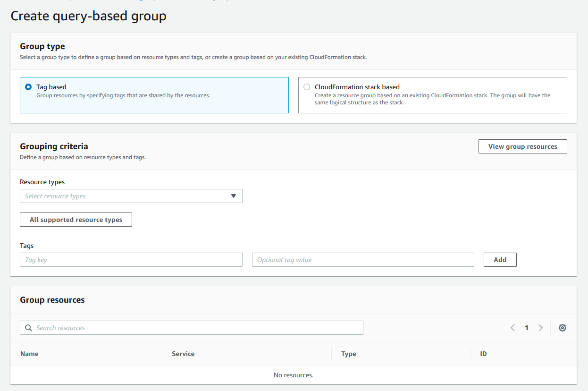Screen dimensions: 588x391
Task: Go to next page with right chevron
Action: coord(541,328)
